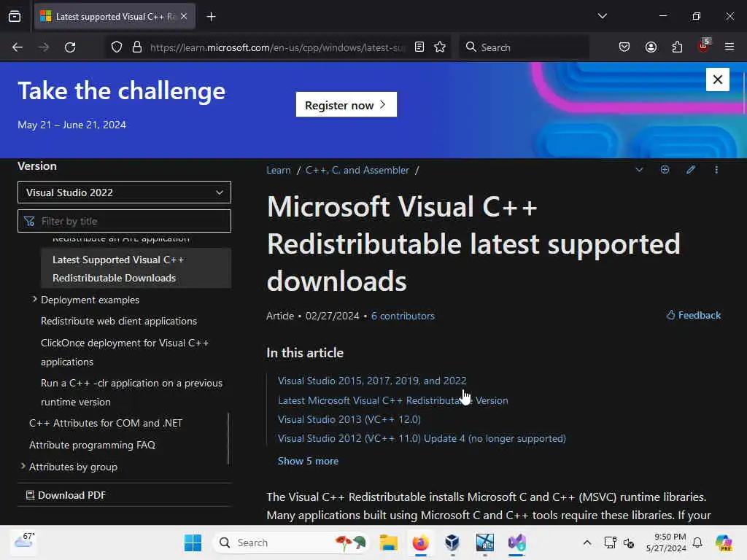
Task: Open the Windows Start menu
Action: (193, 542)
